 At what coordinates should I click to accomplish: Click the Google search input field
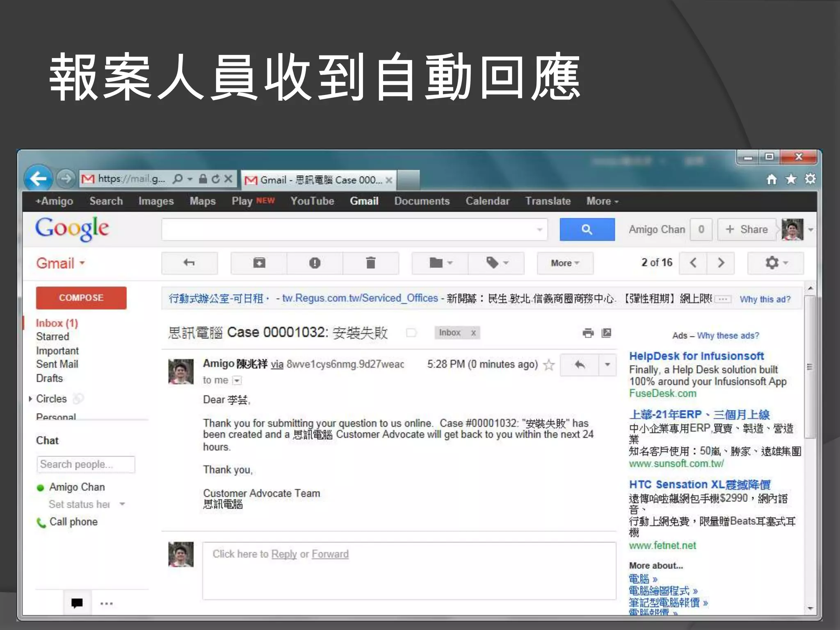355,229
